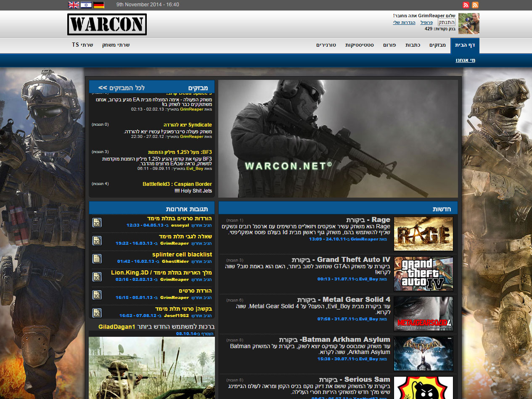Open 3D icon beside שאלה לגבי תלת מימד

coord(97,240)
